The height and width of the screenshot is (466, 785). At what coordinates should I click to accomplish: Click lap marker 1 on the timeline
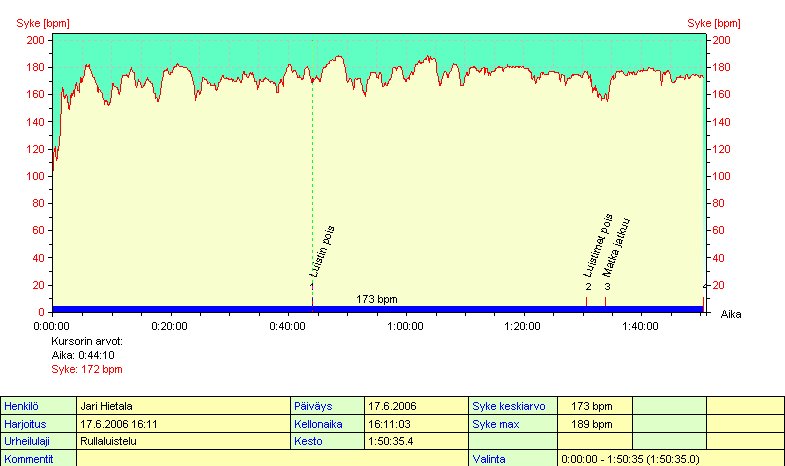tap(312, 287)
